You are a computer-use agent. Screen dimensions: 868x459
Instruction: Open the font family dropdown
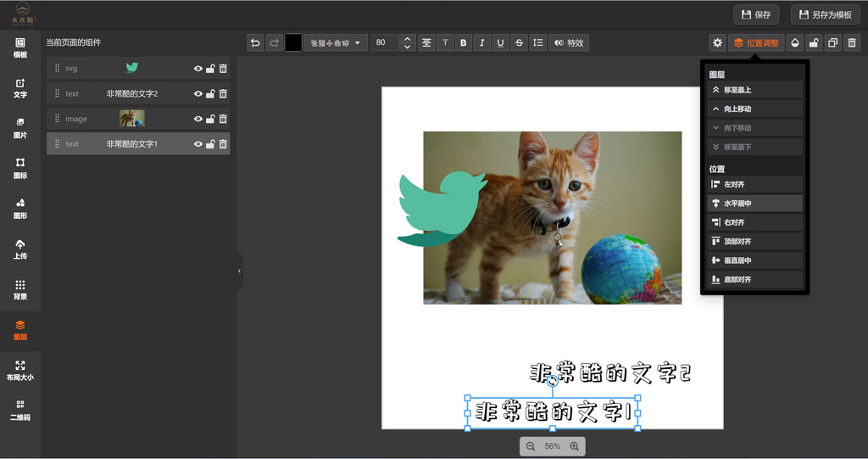point(336,42)
